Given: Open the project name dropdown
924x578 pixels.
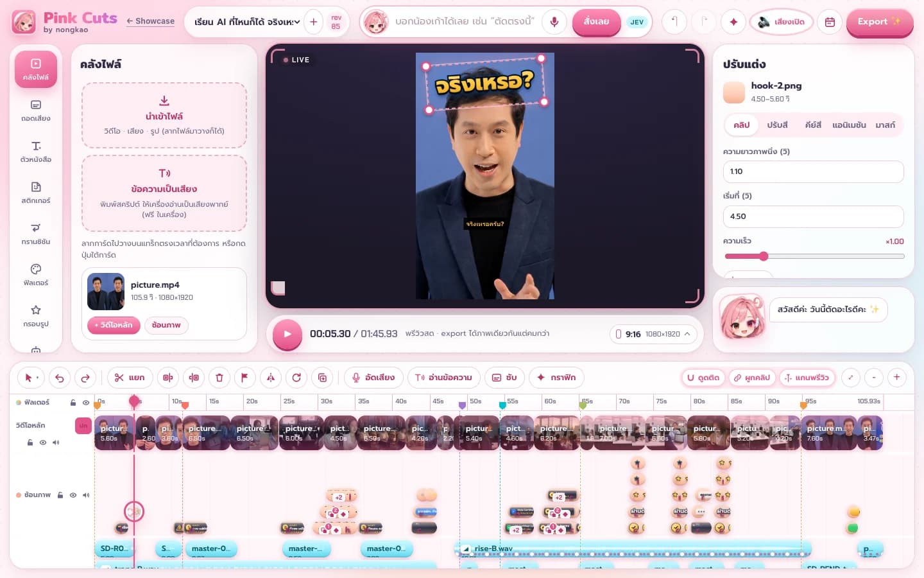Looking at the screenshot, I should (x=248, y=22).
